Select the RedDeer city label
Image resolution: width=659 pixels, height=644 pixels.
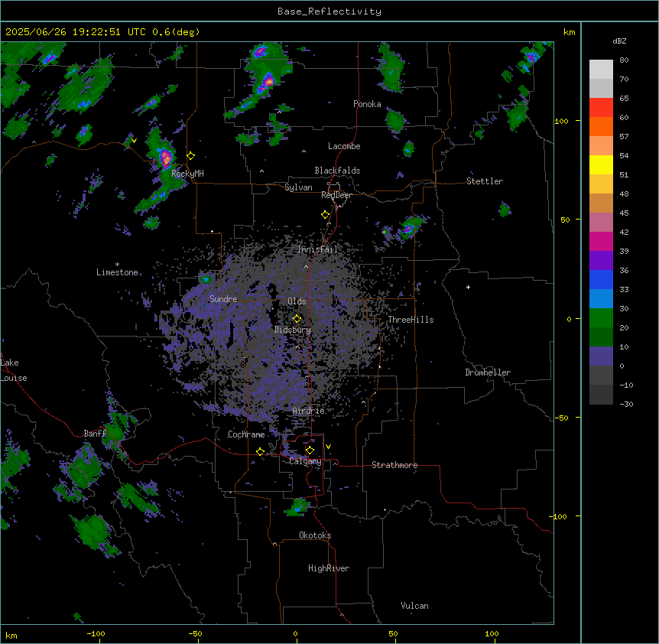click(336, 195)
